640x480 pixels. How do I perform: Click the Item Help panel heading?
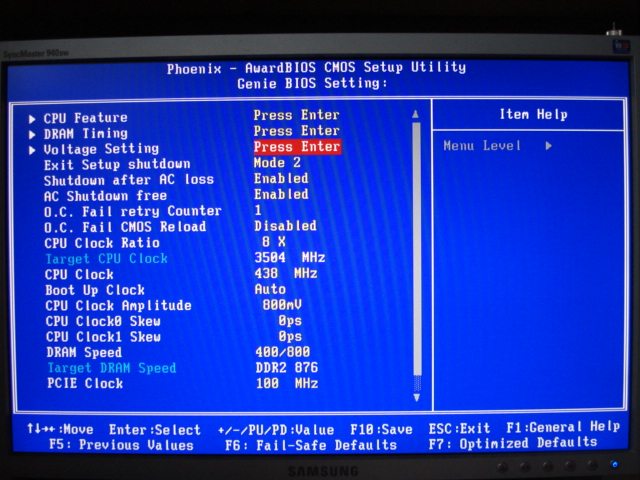[533, 115]
